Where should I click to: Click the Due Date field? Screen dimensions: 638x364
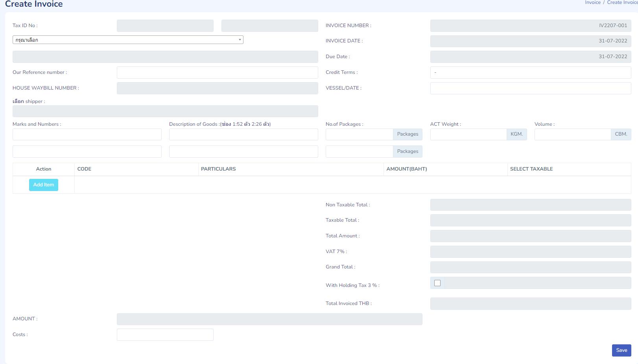pos(530,57)
